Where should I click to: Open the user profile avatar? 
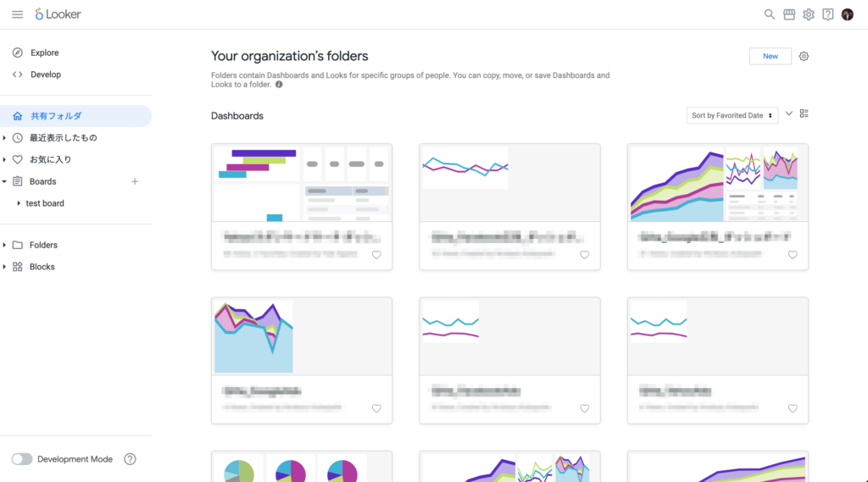point(848,14)
